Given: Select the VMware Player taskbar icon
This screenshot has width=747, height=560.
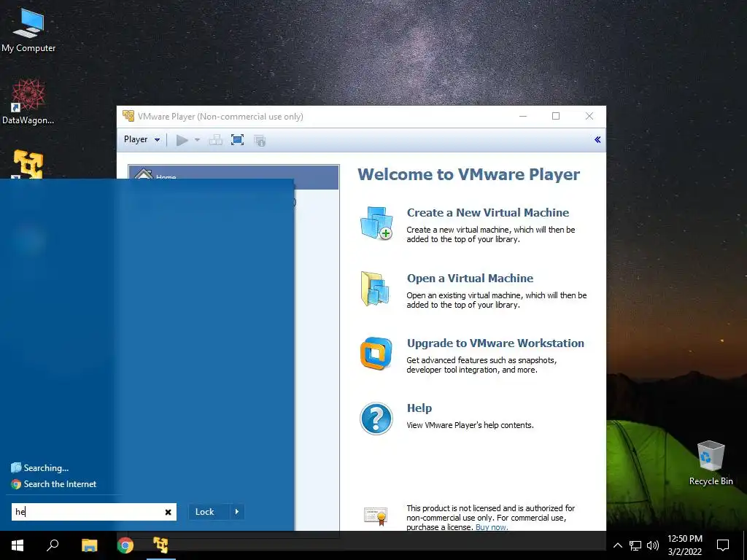Looking at the screenshot, I should coord(161,545).
